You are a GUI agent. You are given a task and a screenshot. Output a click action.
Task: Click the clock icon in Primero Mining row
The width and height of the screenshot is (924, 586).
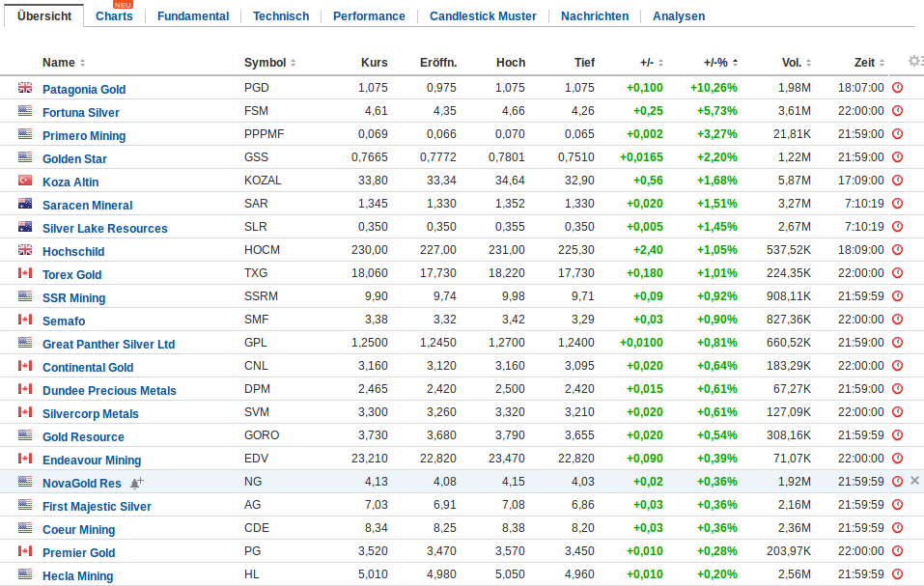point(898,133)
